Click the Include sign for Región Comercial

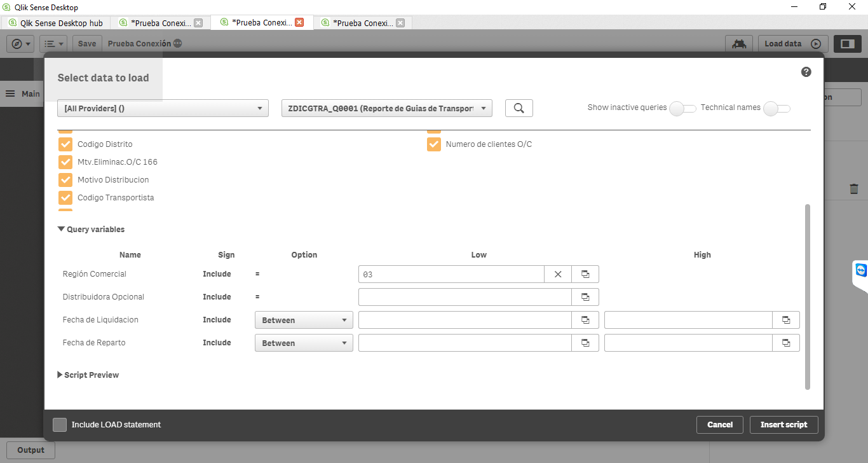click(217, 274)
